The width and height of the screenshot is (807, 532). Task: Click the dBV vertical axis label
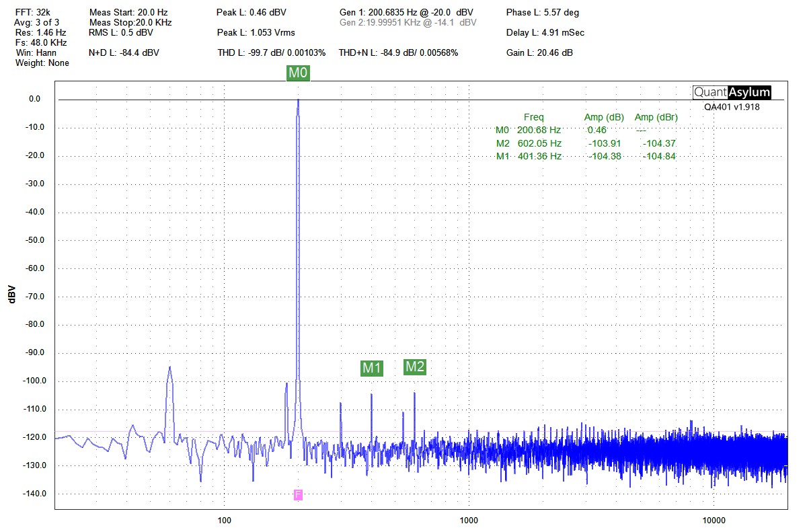(11, 295)
